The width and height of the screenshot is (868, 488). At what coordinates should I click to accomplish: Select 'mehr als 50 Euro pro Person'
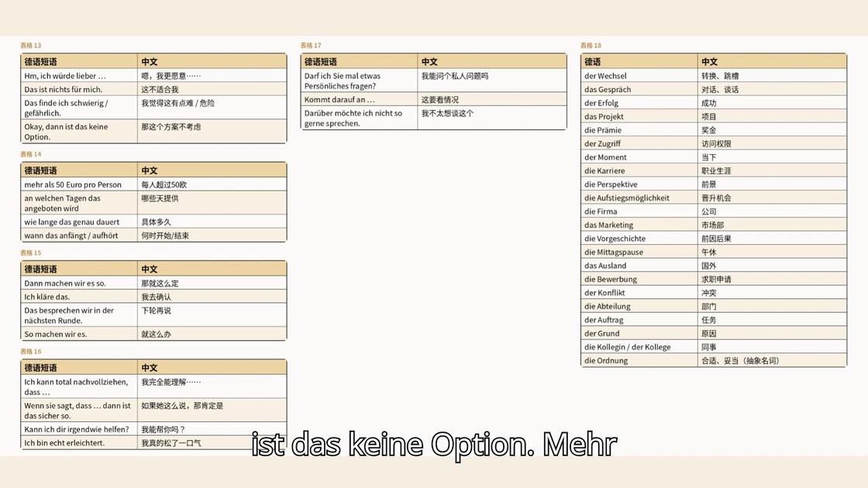click(73, 185)
